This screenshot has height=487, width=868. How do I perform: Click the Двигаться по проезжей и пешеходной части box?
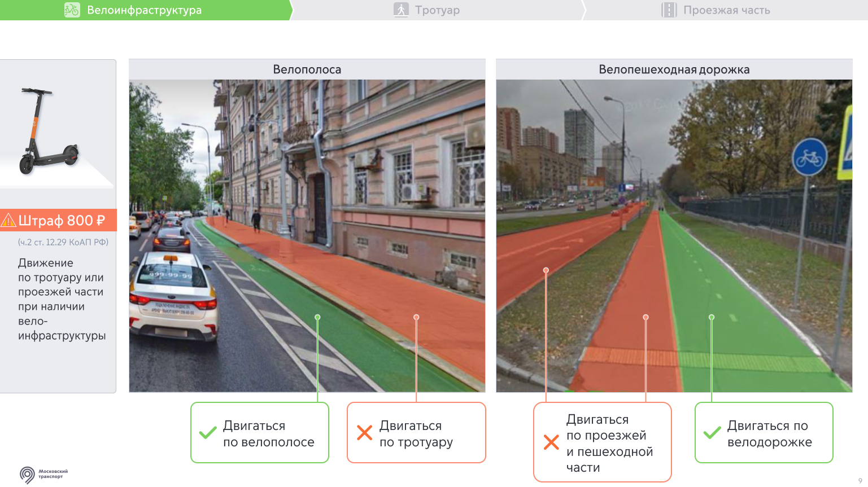603,442
